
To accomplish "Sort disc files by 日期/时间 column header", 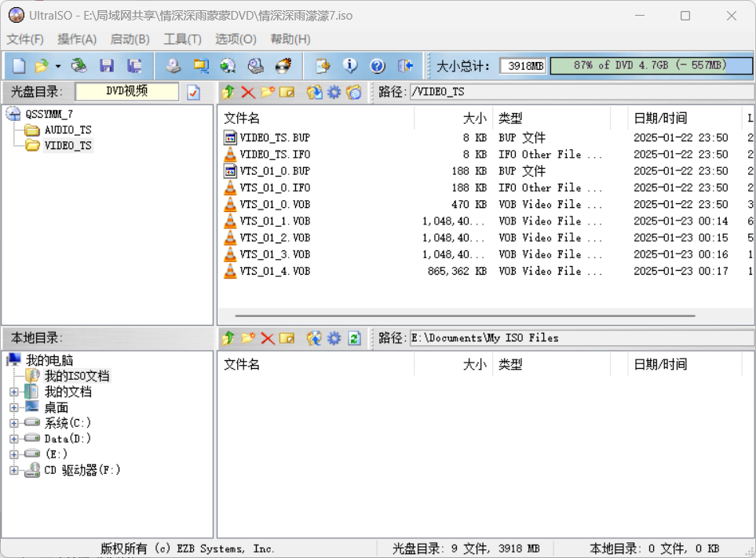I will pyautogui.click(x=685, y=118).
